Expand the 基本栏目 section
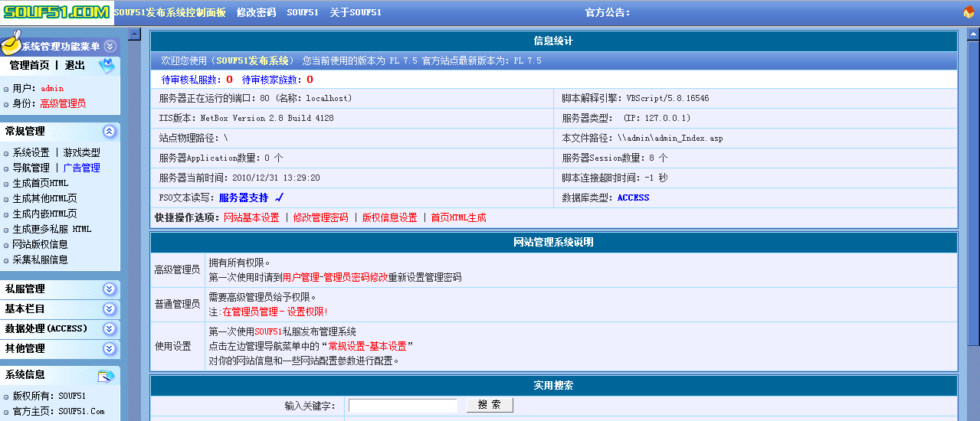Image resolution: width=980 pixels, height=421 pixels. pos(110,309)
